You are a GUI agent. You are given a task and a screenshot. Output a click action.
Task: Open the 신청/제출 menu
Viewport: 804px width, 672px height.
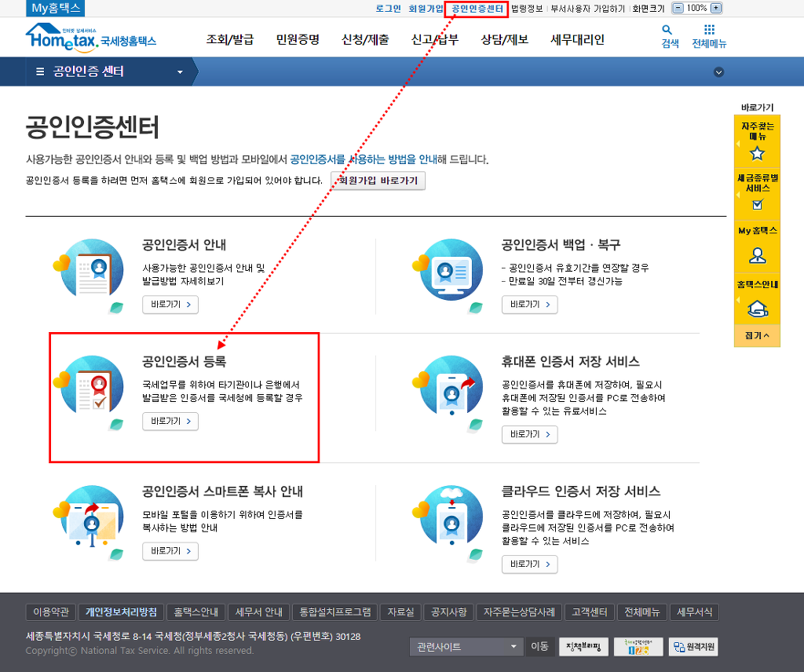(365, 39)
